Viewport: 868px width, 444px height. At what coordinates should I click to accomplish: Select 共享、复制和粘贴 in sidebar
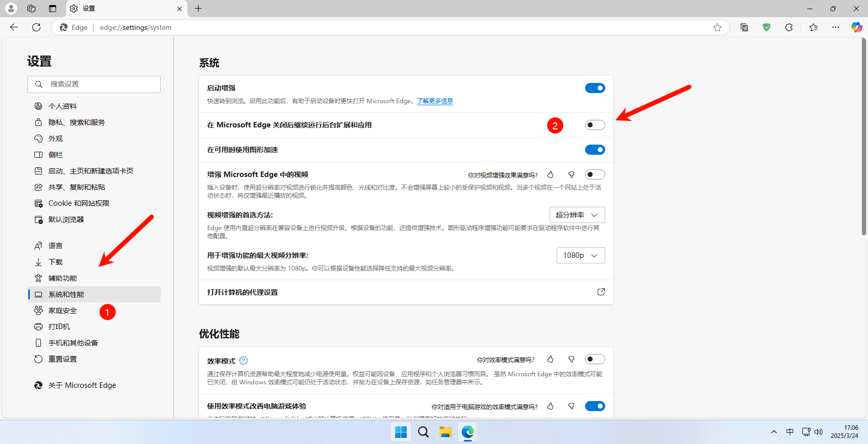click(x=94, y=187)
